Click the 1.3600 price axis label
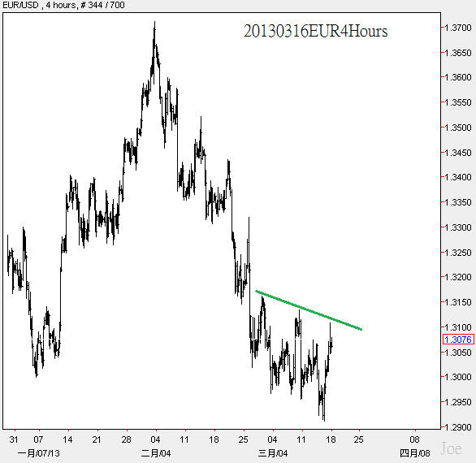 pyautogui.click(x=458, y=77)
